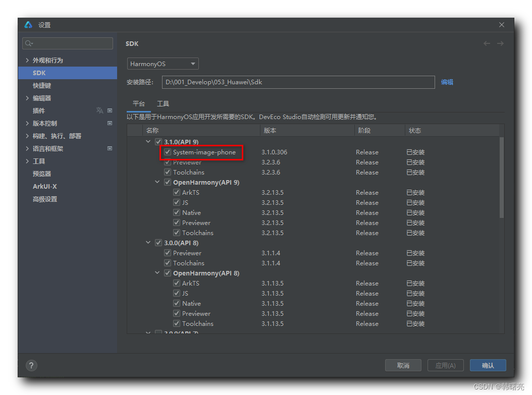
Task: Close the 设置 dialog
Action: coord(502,25)
